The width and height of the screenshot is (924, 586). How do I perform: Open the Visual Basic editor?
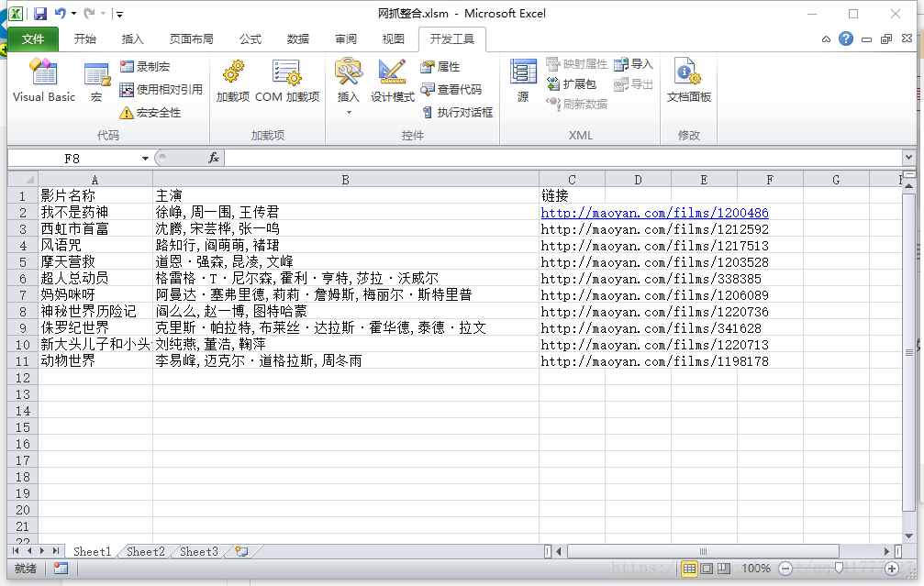pyautogui.click(x=44, y=81)
